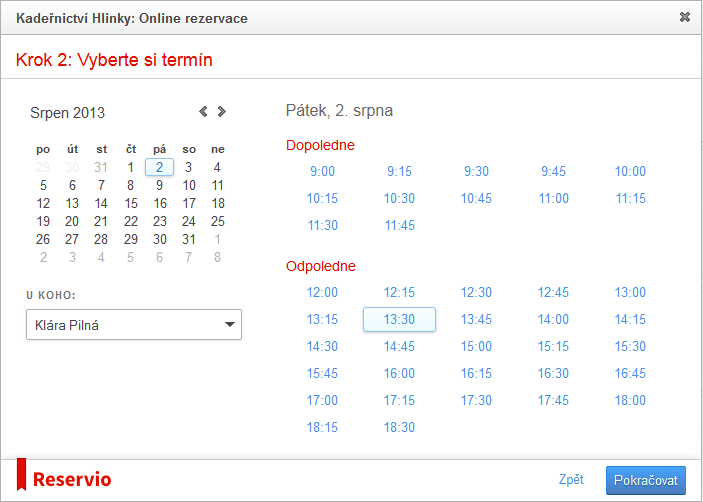Choose the 14:15 time slot
The image size is (703, 502).
(x=630, y=320)
